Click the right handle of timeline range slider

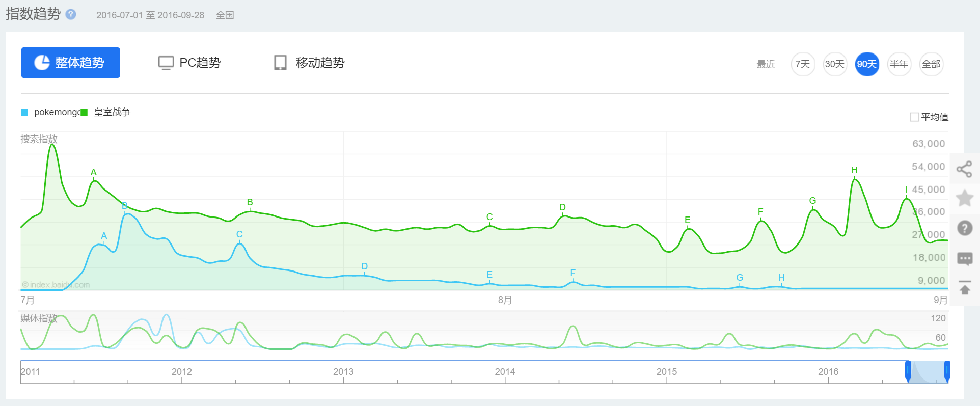pos(947,371)
